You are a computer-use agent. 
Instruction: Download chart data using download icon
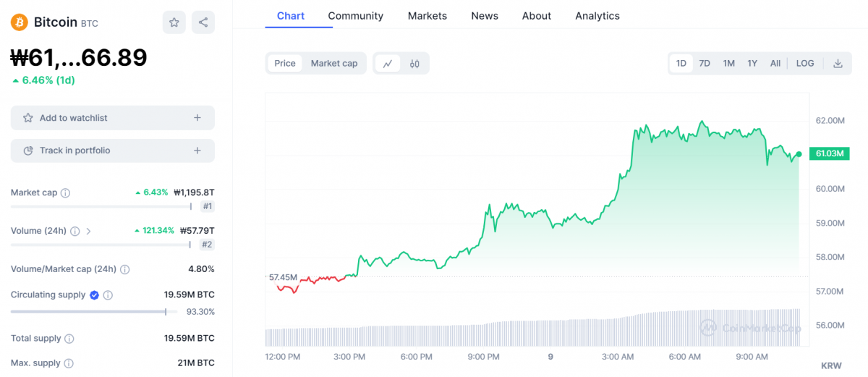838,64
